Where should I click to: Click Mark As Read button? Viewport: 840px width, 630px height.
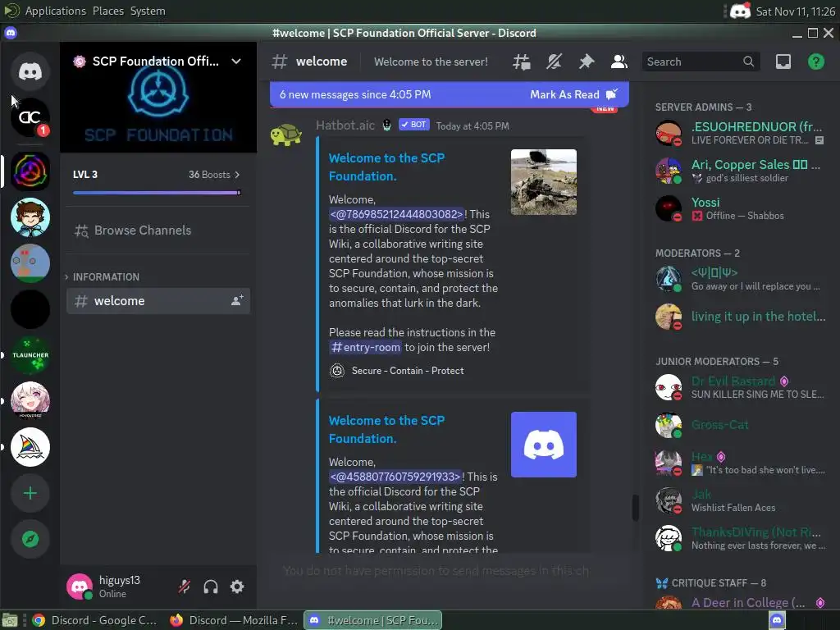[x=573, y=95]
